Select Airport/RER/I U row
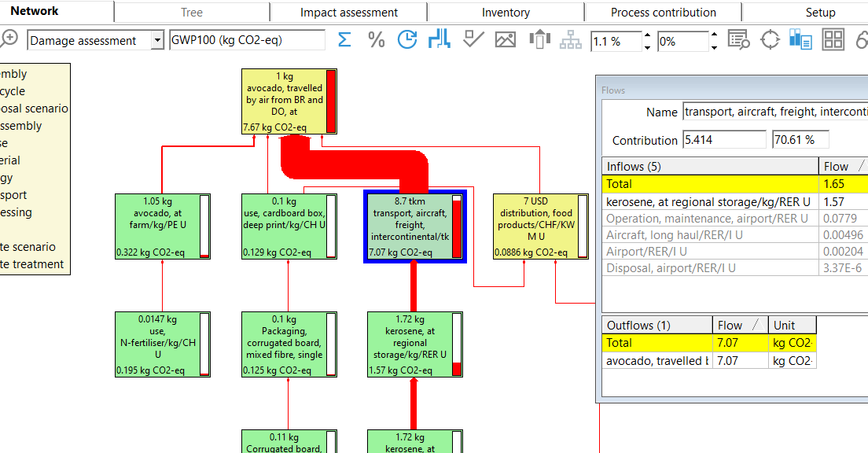This screenshot has width=868, height=453. point(734,252)
